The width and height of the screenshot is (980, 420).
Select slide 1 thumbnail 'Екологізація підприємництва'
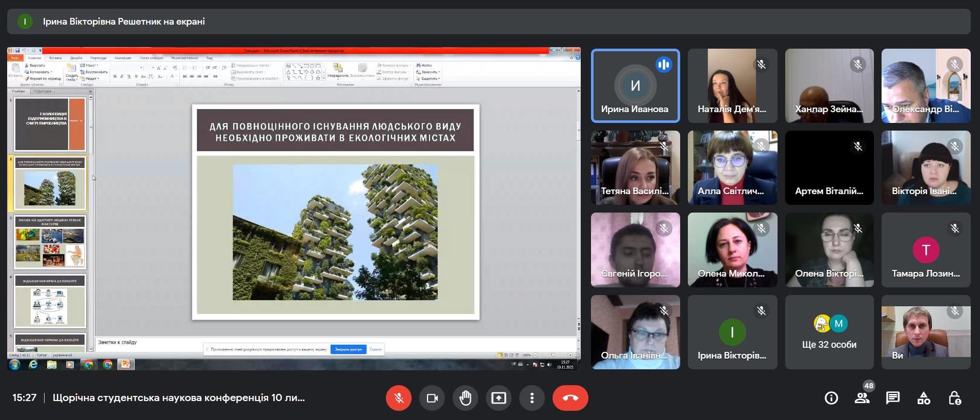click(50, 124)
